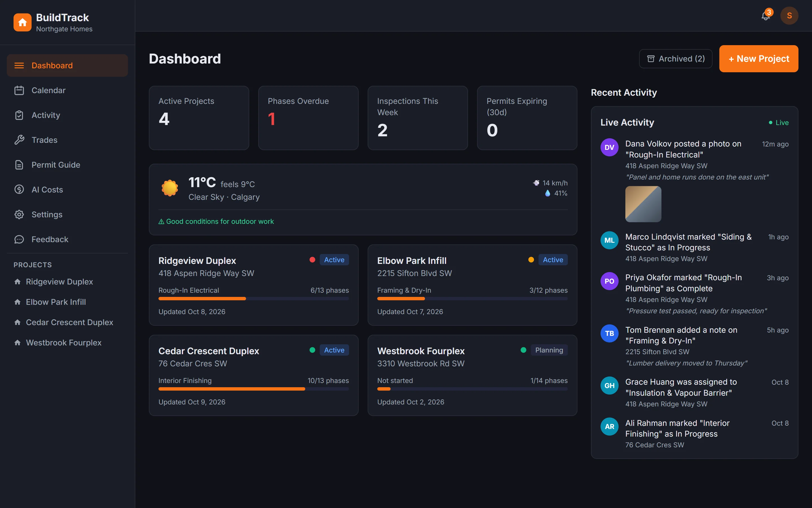The height and width of the screenshot is (508, 812).
Task: Open the Activity page
Action: [67, 115]
